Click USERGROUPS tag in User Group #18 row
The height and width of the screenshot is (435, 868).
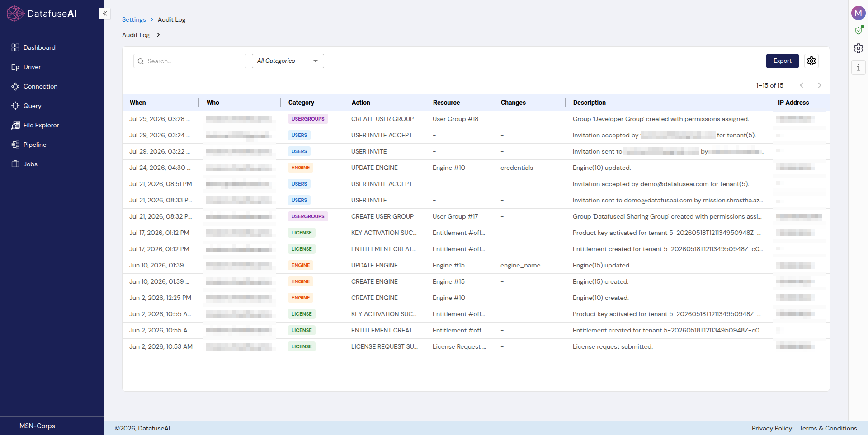click(308, 119)
